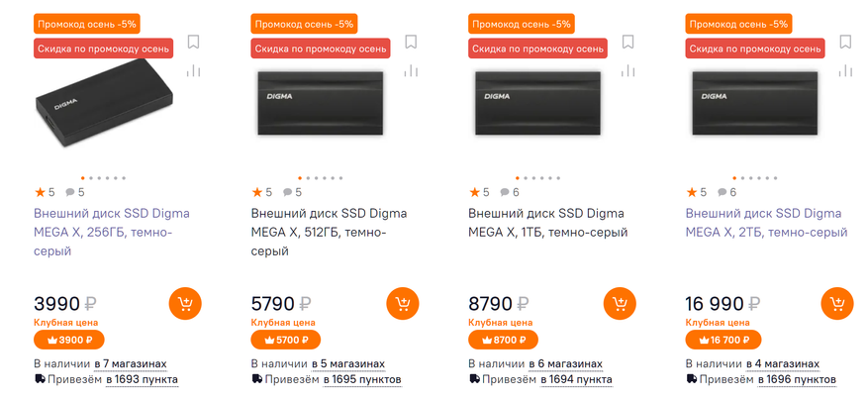Add the 2ТБ Digma SSD to cart

[x=837, y=303]
